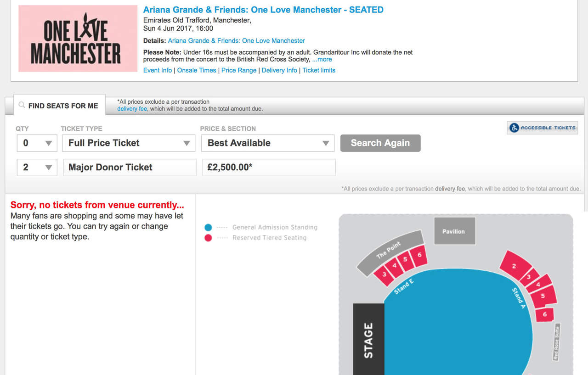588x375 pixels.
Task: Open the Onsale Times link
Action: [197, 70]
